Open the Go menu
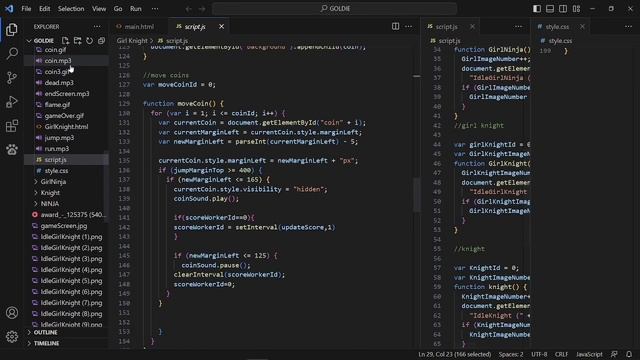The image size is (640, 360). 118,9
